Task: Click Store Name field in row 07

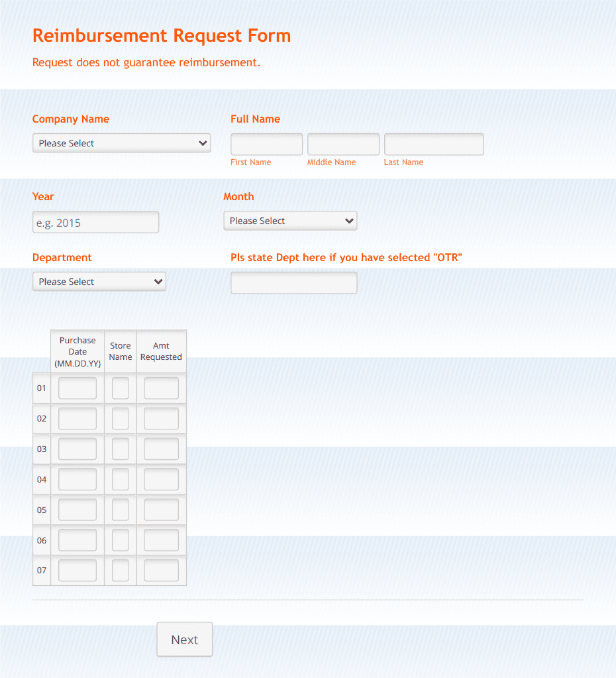Action: tap(120, 571)
